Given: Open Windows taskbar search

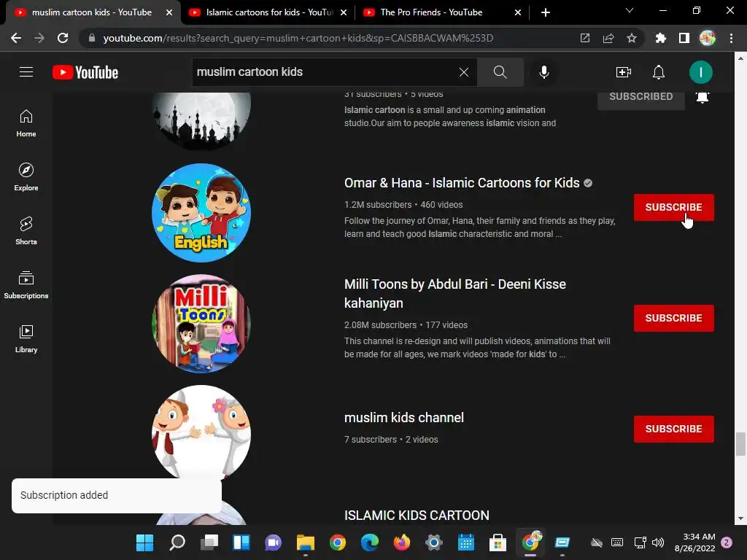Looking at the screenshot, I should pos(177,542).
